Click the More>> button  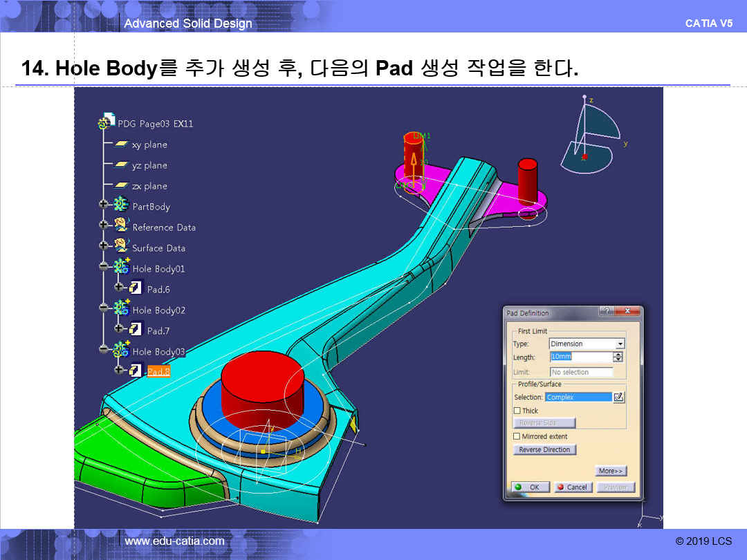pos(611,471)
